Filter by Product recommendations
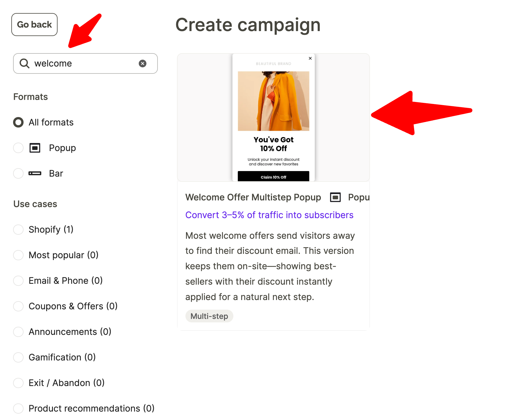515x420 pixels. 18,408
